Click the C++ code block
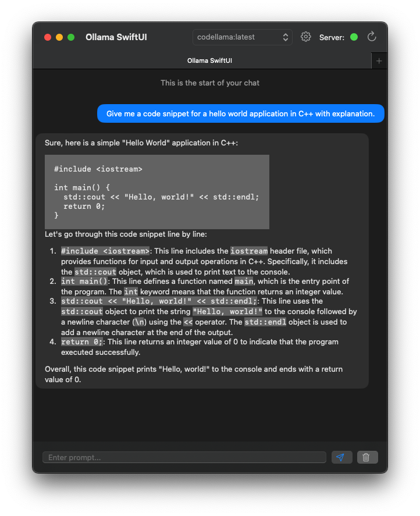The image size is (420, 516). (157, 192)
